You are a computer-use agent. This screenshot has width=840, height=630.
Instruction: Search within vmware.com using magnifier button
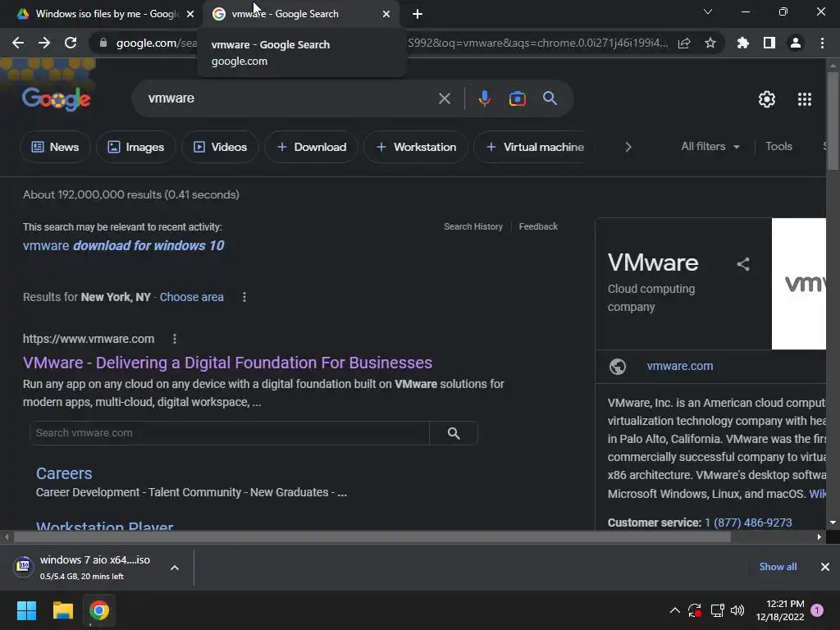tap(454, 433)
